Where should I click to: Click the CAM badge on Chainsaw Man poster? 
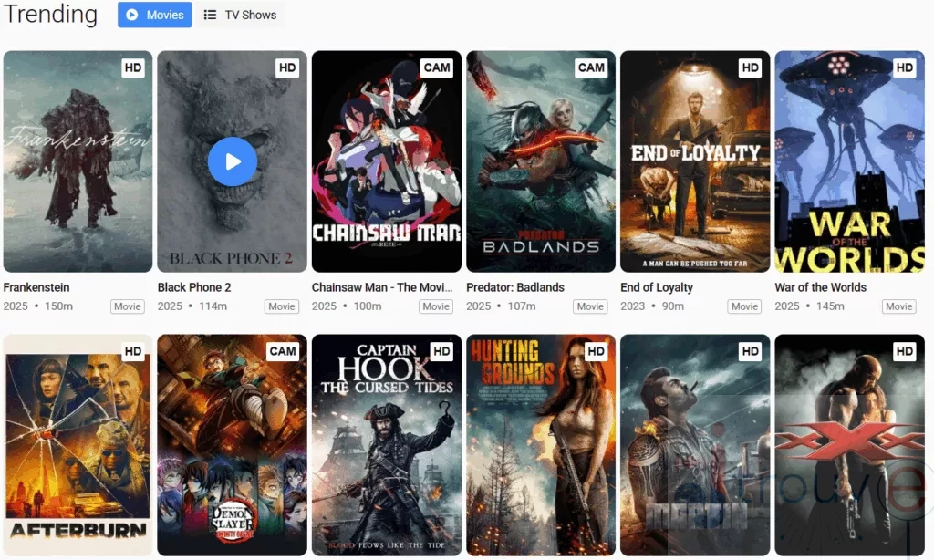(x=437, y=67)
